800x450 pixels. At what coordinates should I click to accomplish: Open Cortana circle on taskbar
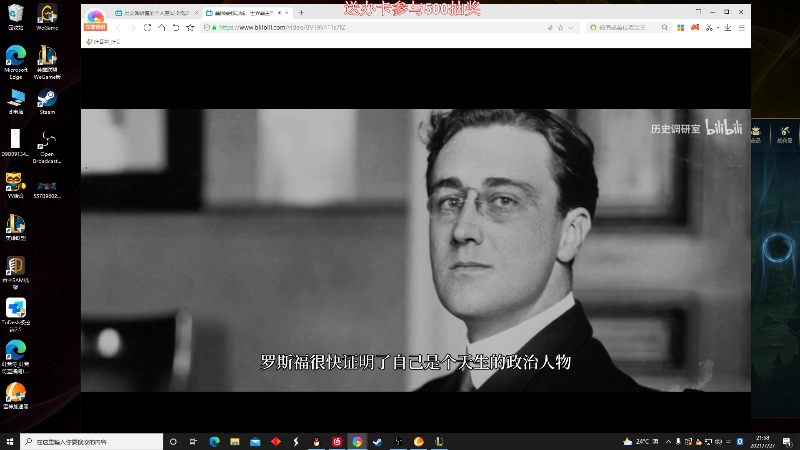[x=173, y=442]
